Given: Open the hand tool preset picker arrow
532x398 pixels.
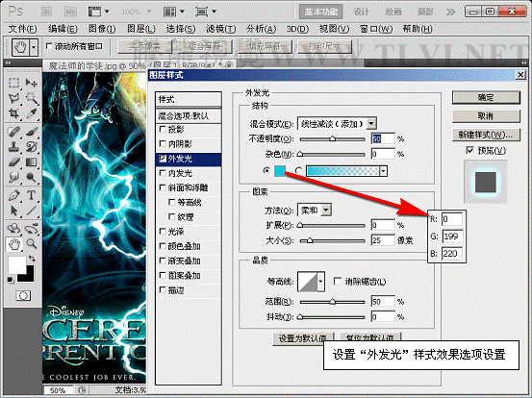Looking at the screenshot, I should [x=34, y=47].
